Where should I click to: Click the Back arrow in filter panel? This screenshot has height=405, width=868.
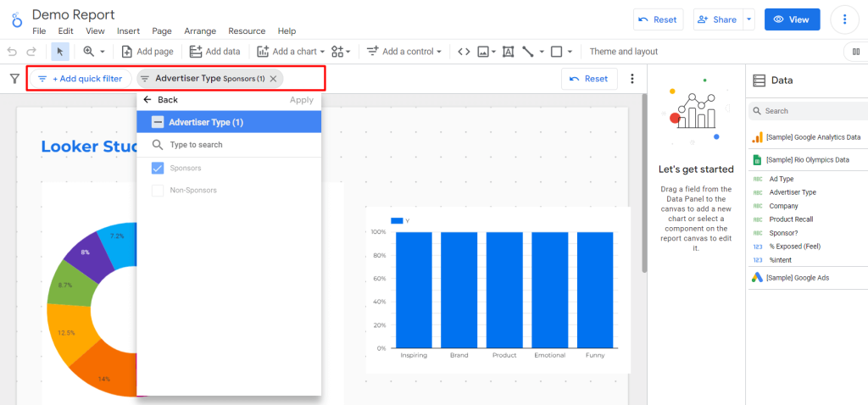point(147,100)
